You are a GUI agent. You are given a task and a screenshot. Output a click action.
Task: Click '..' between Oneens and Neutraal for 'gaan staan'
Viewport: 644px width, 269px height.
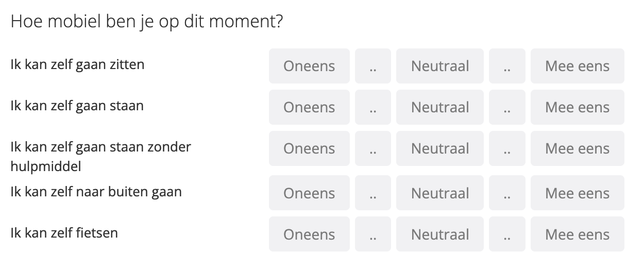(373, 107)
